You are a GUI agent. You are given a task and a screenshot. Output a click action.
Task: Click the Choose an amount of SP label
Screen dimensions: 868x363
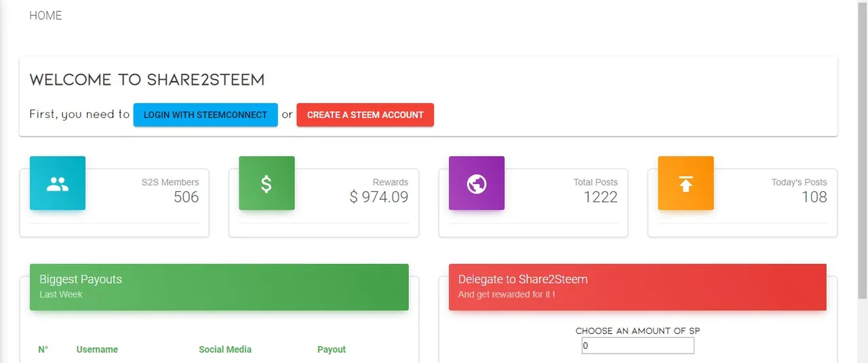637,331
